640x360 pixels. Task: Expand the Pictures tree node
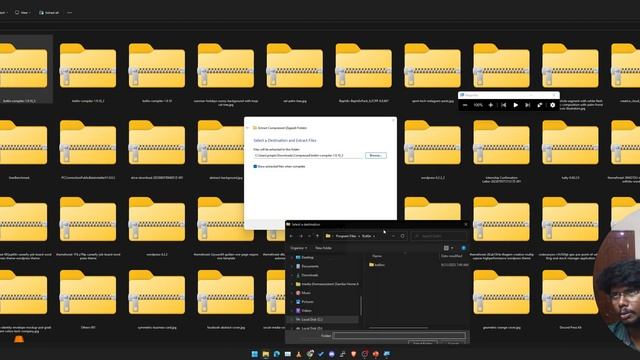pos(291,302)
